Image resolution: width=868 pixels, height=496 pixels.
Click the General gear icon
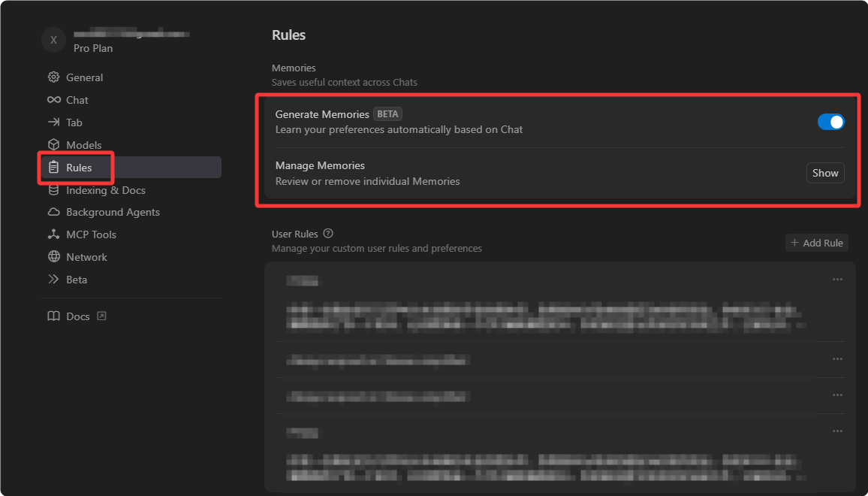point(54,77)
